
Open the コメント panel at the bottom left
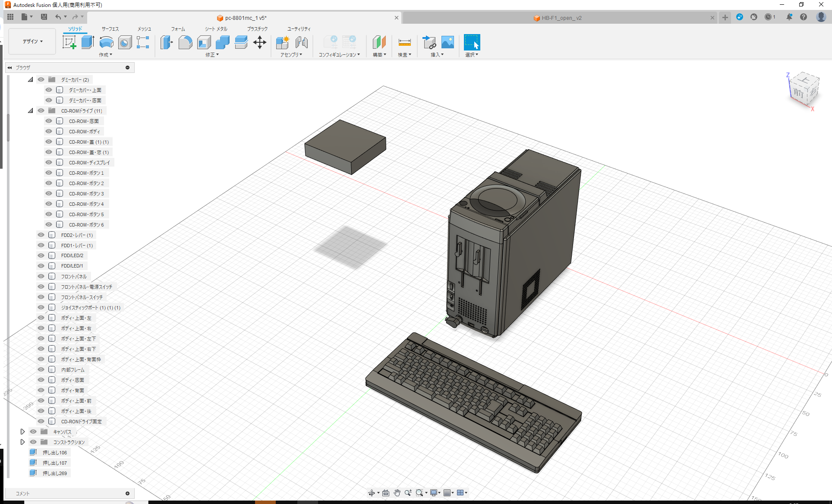[x=22, y=493]
